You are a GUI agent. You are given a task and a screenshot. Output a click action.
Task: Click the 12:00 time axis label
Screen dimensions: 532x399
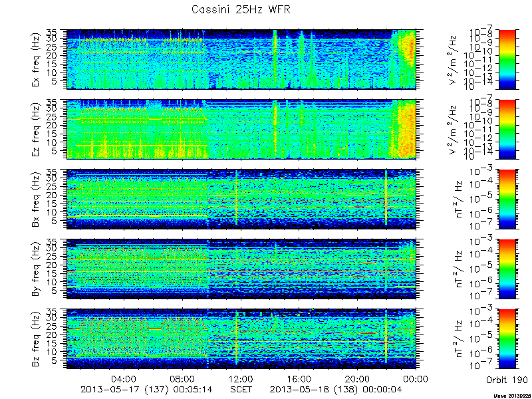pos(241,378)
